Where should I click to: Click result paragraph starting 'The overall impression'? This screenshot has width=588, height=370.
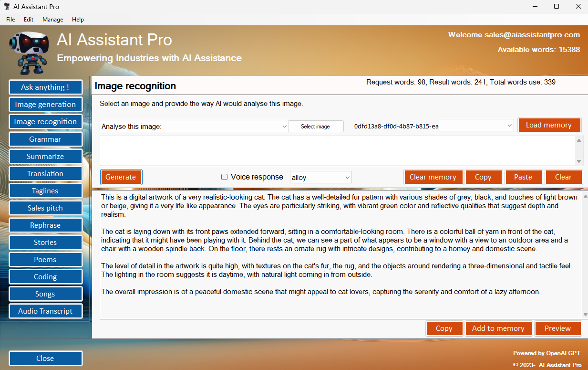[321, 292]
